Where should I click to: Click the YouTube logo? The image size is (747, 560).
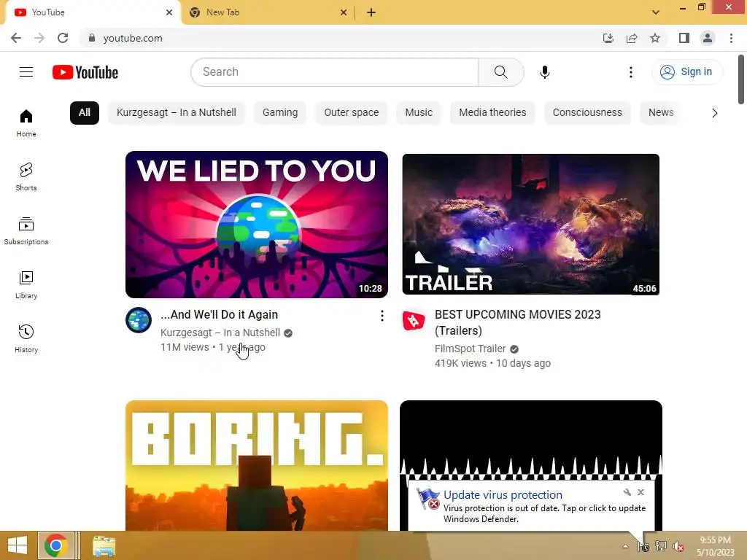tap(85, 72)
